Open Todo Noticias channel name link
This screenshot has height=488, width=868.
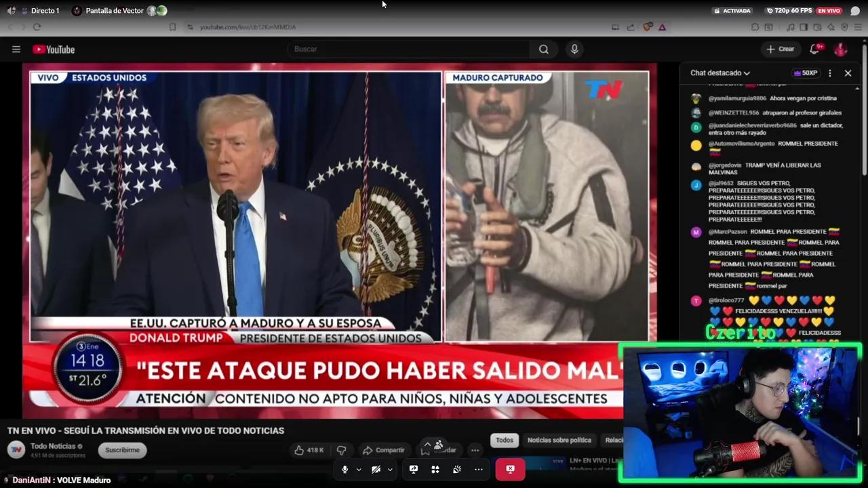tap(53, 446)
